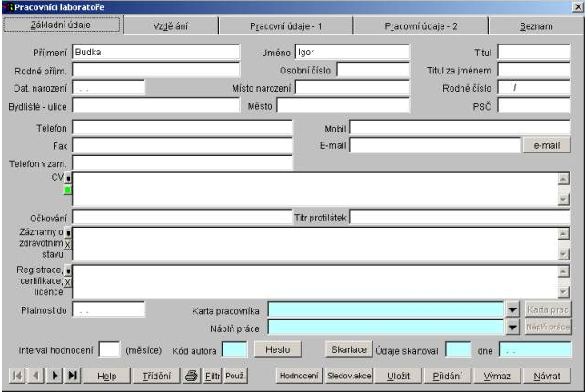Open the Seznam tab
The height and width of the screenshot is (392, 585).
click(535, 26)
